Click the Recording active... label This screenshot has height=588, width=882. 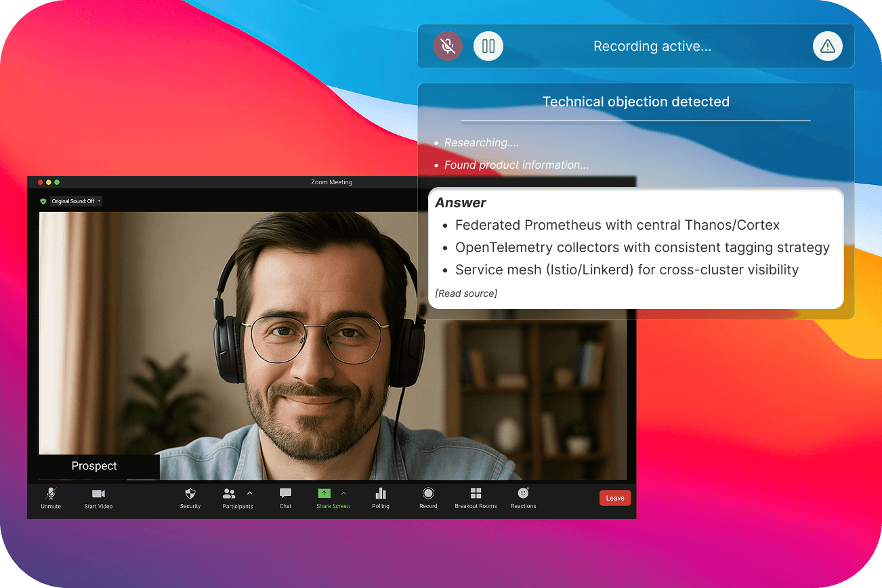[652, 46]
